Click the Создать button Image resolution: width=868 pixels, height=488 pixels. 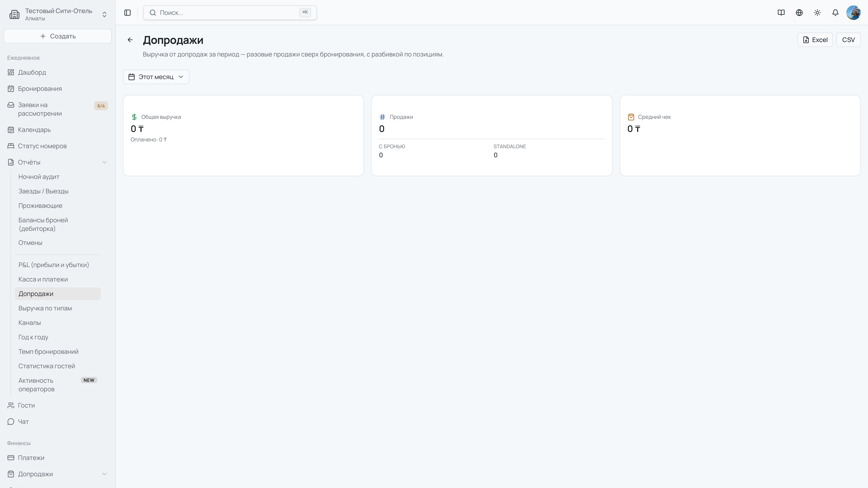(x=58, y=36)
